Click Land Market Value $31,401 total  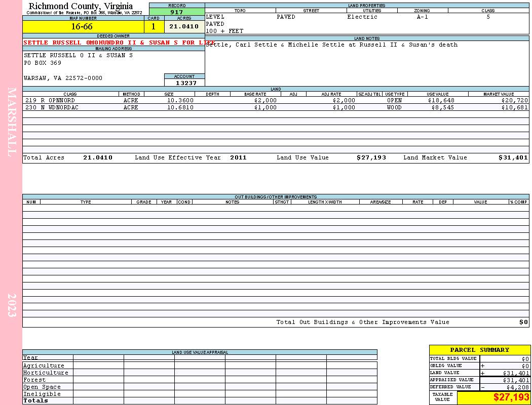click(513, 157)
